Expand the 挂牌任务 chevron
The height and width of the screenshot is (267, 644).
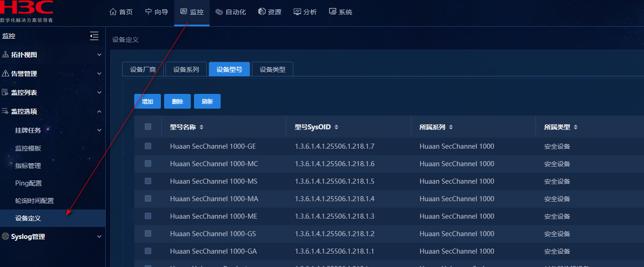(x=99, y=130)
